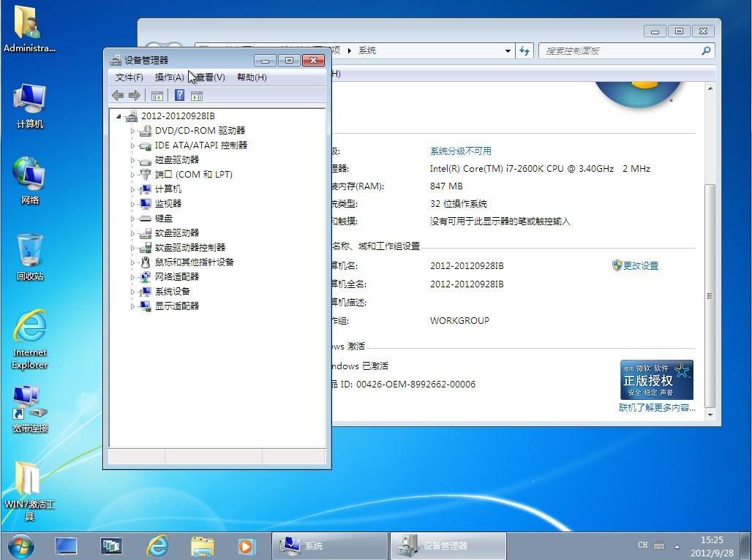Click the back arrow in Device Manager toolbar

coord(118,96)
